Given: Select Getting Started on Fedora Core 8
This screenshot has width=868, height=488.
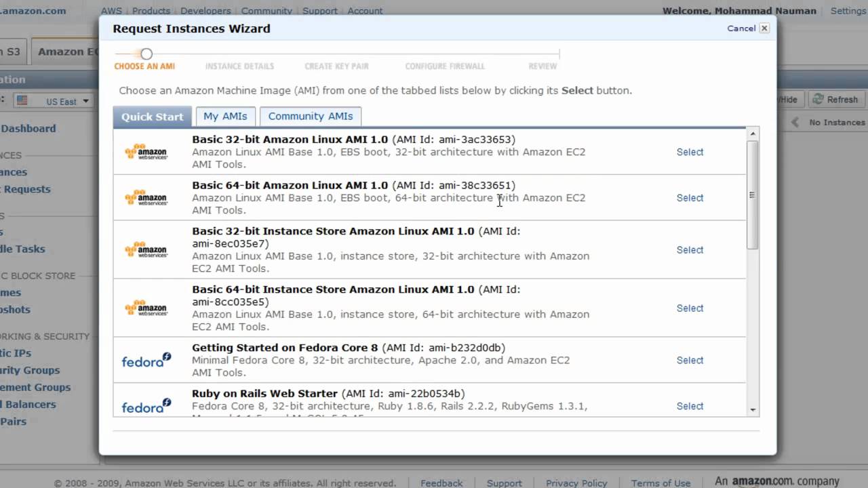Looking at the screenshot, I should (690, 361).
